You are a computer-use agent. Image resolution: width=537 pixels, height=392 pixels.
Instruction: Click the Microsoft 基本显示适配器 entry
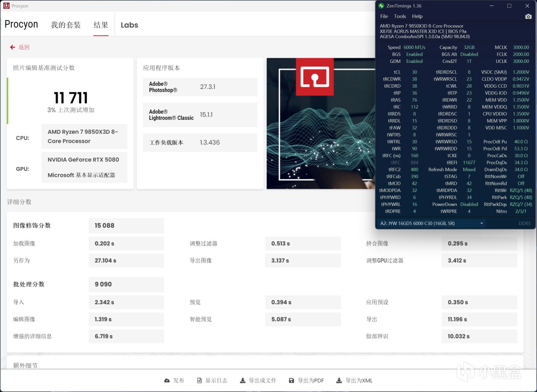[x=81, y=175]
